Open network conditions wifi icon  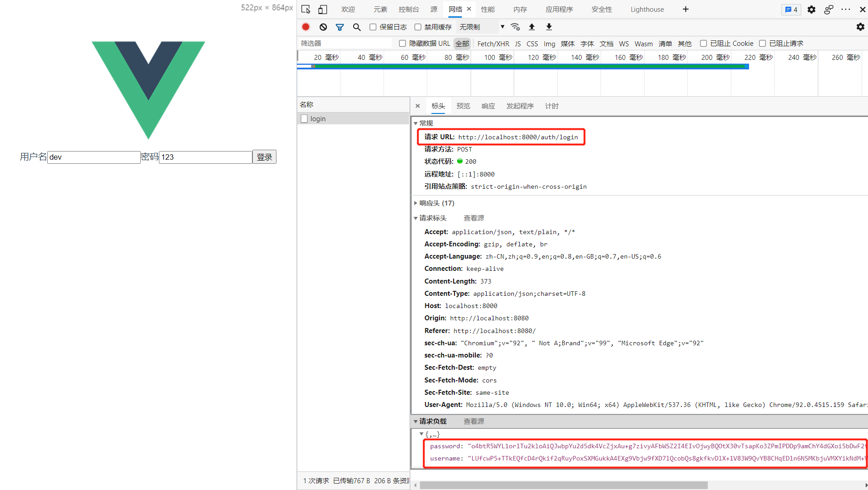coord(515,27)
